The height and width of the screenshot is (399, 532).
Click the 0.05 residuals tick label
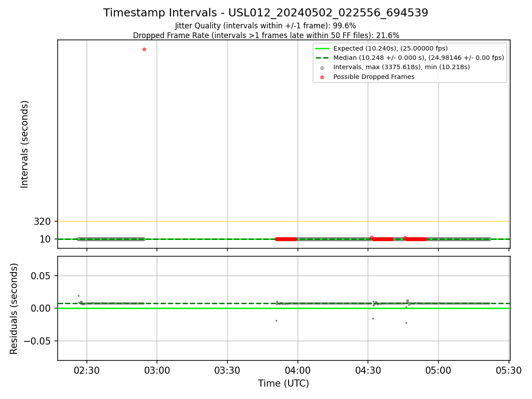click(41, 276)
